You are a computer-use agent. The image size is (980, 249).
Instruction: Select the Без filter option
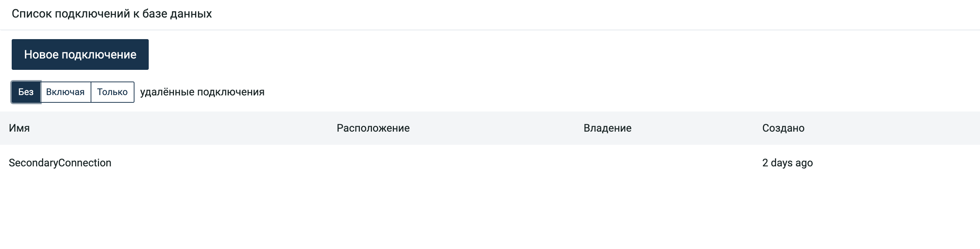coord(26,92)
